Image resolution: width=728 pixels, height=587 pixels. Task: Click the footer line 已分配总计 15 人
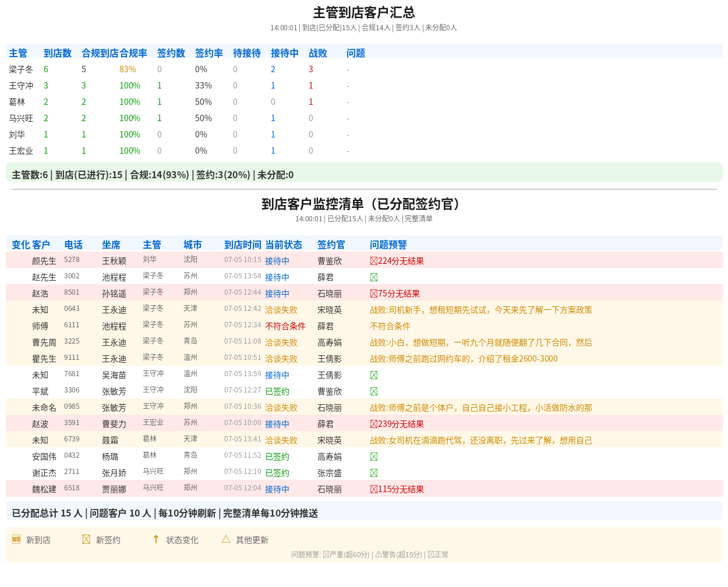[165, 513]
